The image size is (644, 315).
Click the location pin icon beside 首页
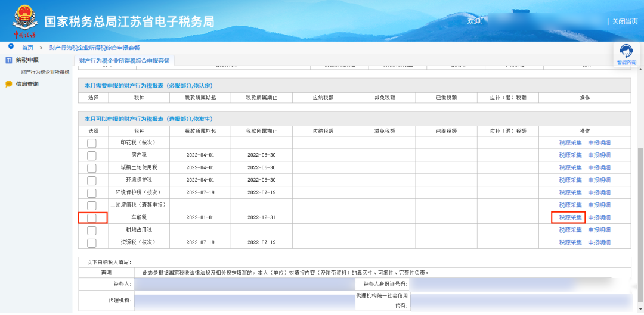(11, 46)
